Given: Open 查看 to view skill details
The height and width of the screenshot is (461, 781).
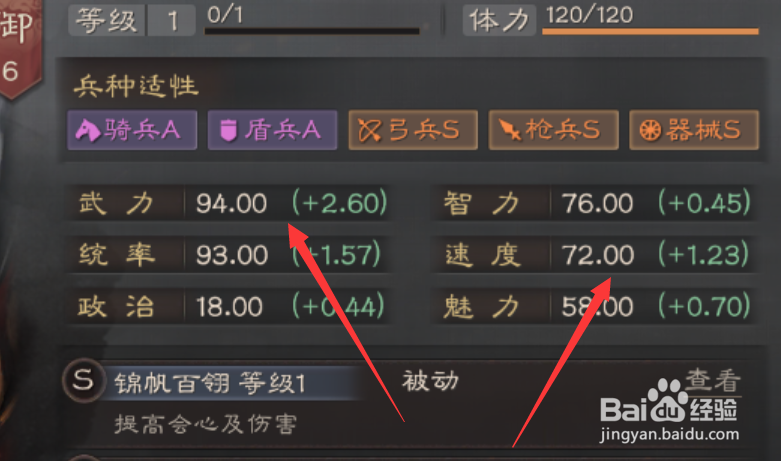Looking at the screenshot, I should pos(713,380).
